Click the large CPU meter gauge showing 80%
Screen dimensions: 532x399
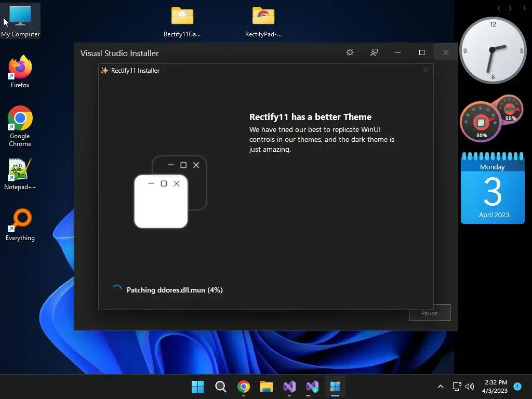point(481,122)
